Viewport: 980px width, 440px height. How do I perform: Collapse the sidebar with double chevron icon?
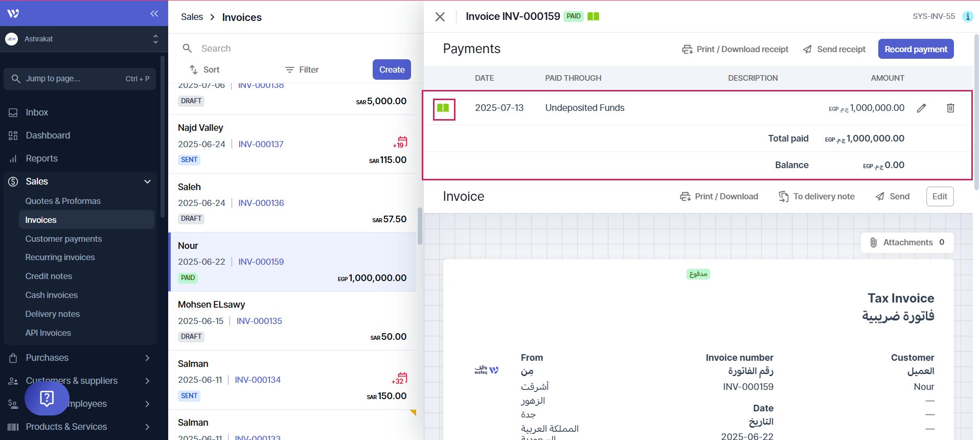(x=154, y=13)
